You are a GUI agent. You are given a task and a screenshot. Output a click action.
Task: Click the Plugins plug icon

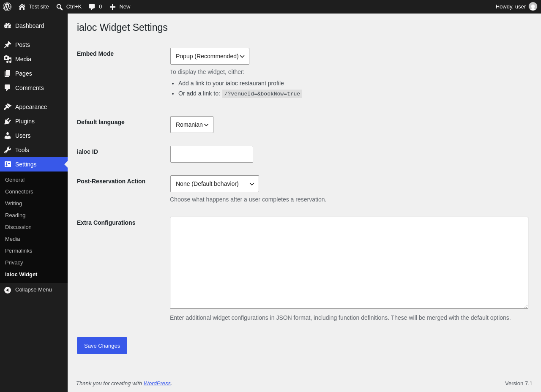[x=8, y=121]
